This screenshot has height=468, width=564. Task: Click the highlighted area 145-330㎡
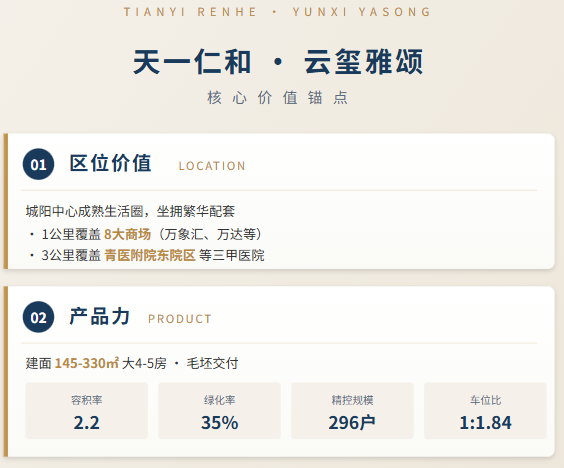point(86,363)
